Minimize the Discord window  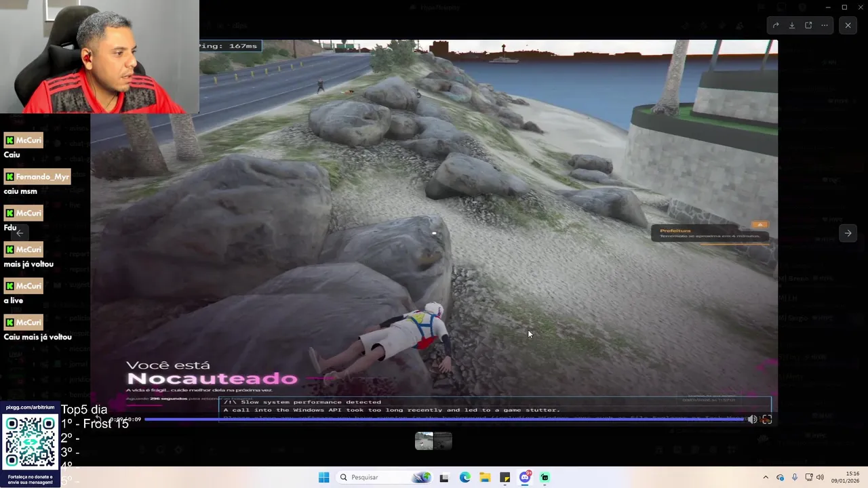[827, 7]
